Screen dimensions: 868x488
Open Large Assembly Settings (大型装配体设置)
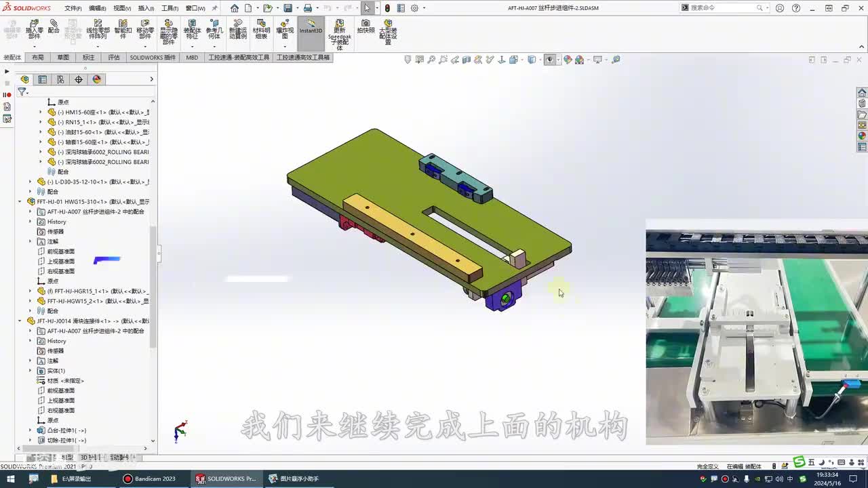coord(388,31)
